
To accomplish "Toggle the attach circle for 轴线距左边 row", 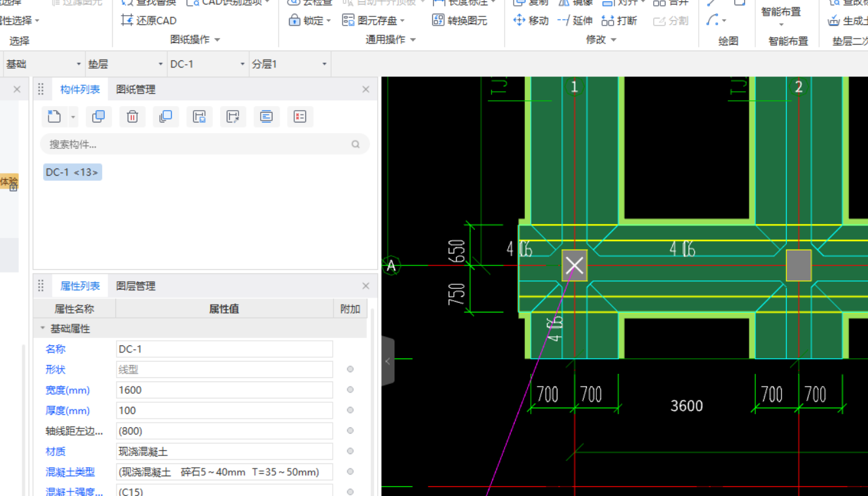I will [x=350, y=430].
